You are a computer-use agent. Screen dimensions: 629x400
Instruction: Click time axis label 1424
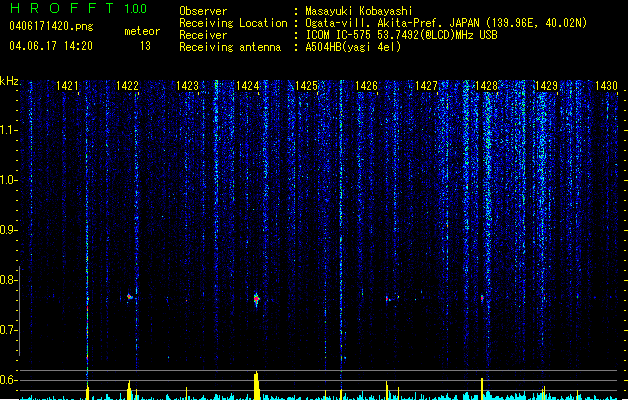click(x=248, y=85)
